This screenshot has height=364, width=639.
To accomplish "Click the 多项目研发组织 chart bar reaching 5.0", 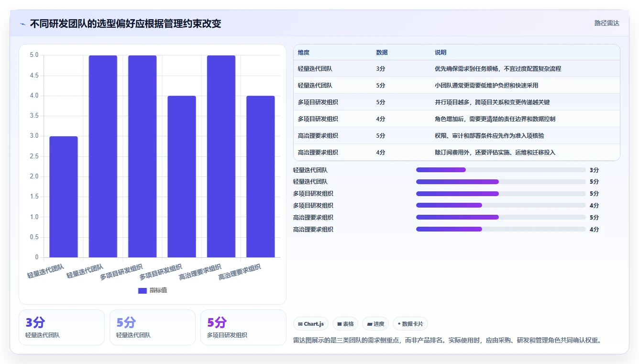I will (x=143, y=156).
